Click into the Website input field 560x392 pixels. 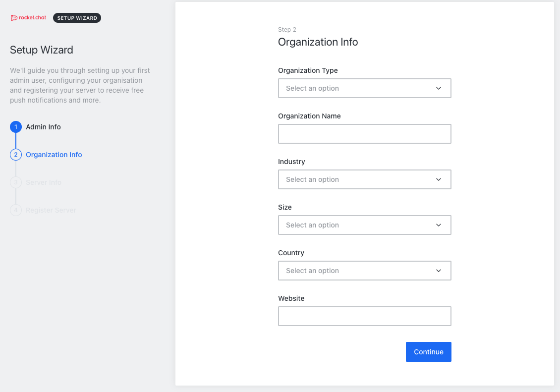[x=364, y=316]
